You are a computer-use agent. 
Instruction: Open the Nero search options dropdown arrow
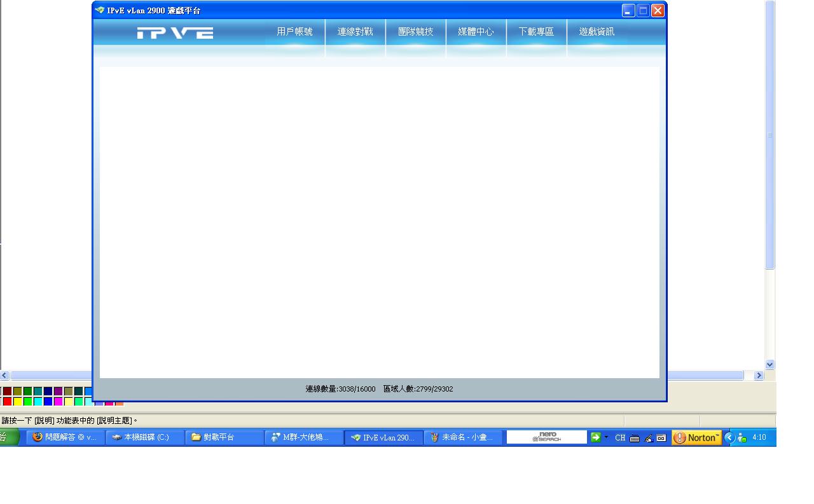[x=606, y=437]
